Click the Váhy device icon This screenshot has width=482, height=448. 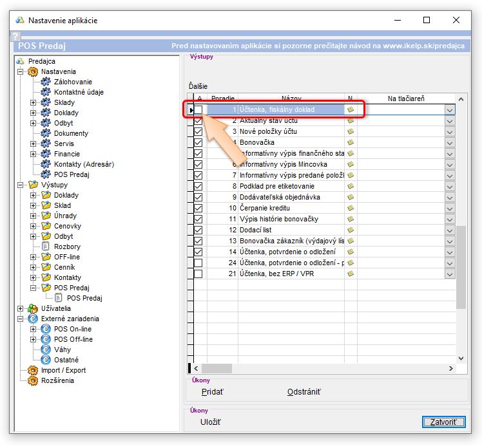pos(46,350)
